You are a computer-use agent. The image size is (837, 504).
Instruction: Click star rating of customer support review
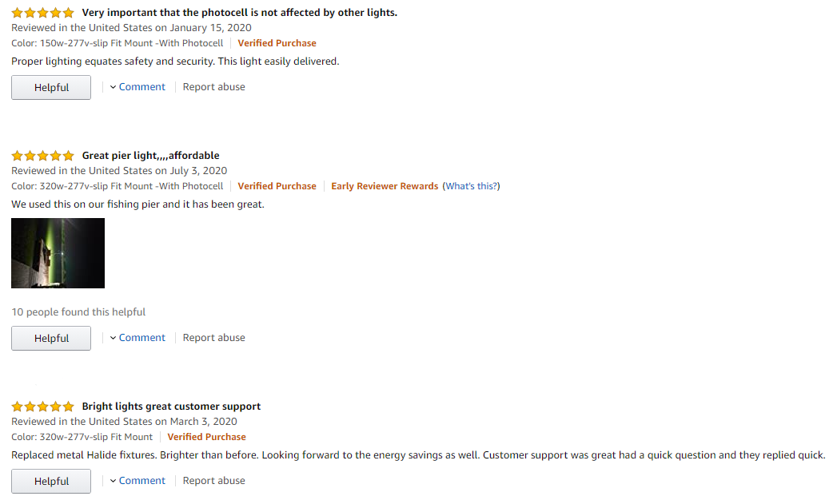point(42,407)
